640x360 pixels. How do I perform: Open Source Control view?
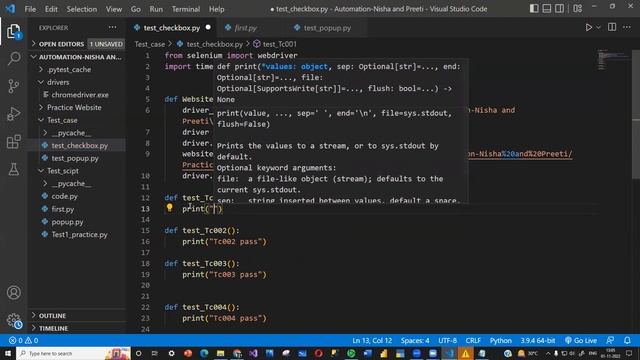(x=13, y=86)
